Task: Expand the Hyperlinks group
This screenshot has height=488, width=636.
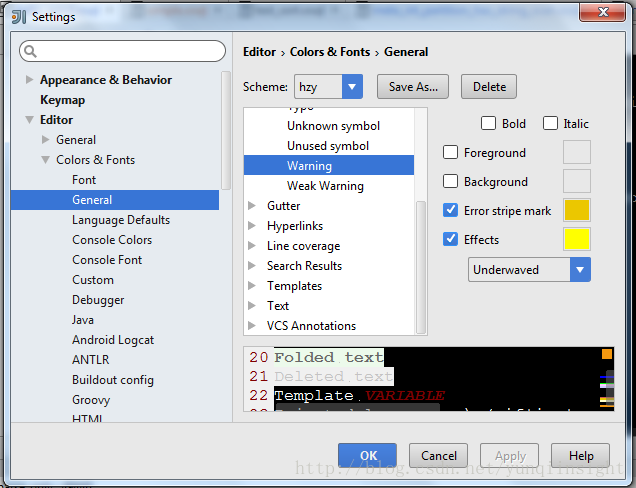Action: click(x=252, y=226)
